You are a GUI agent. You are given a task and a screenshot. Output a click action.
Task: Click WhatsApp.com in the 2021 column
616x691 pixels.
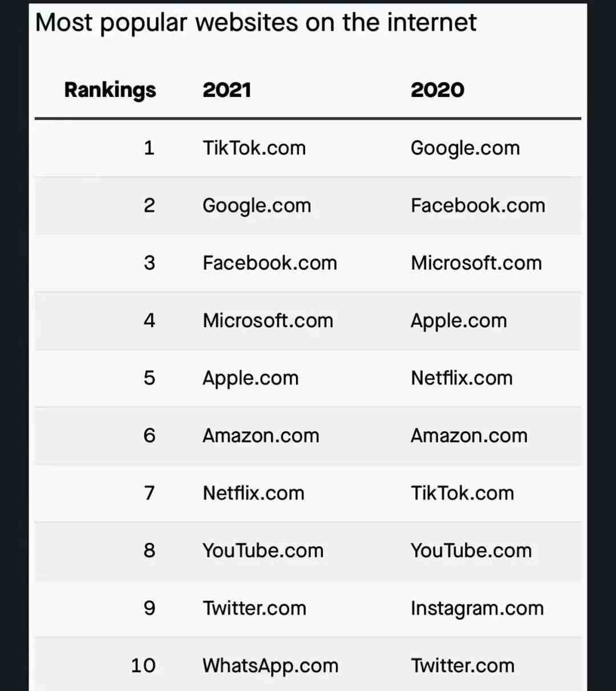(271, 666)
